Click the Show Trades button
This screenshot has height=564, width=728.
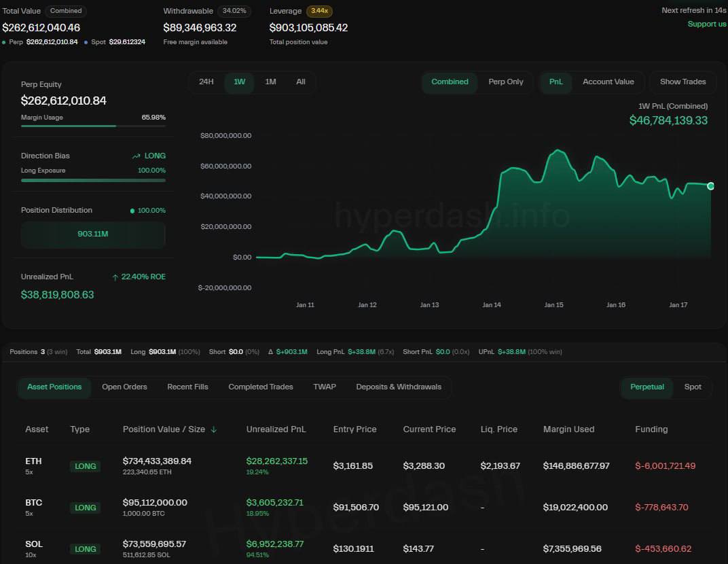[682, 82]
